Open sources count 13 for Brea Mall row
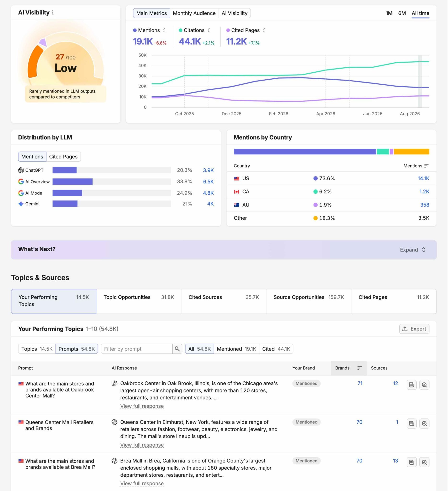 [x=396, y=461]
